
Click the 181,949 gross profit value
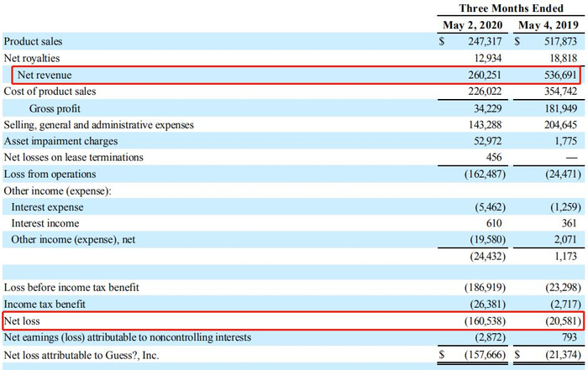click(560, 108)
